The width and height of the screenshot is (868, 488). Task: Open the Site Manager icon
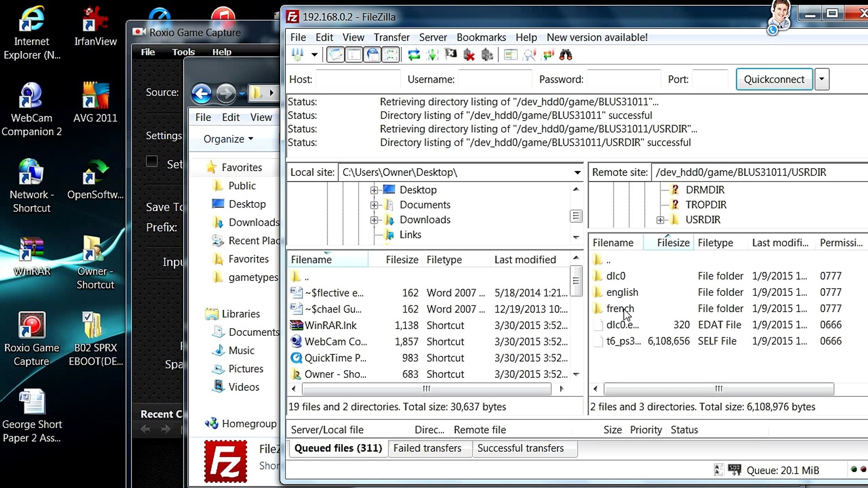(297, 55)
